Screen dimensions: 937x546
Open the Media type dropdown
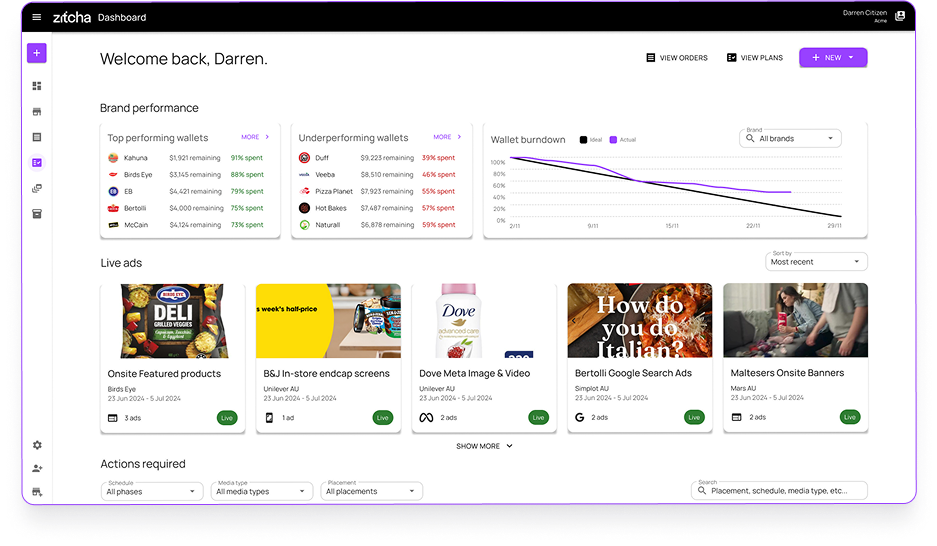(262, 492)
